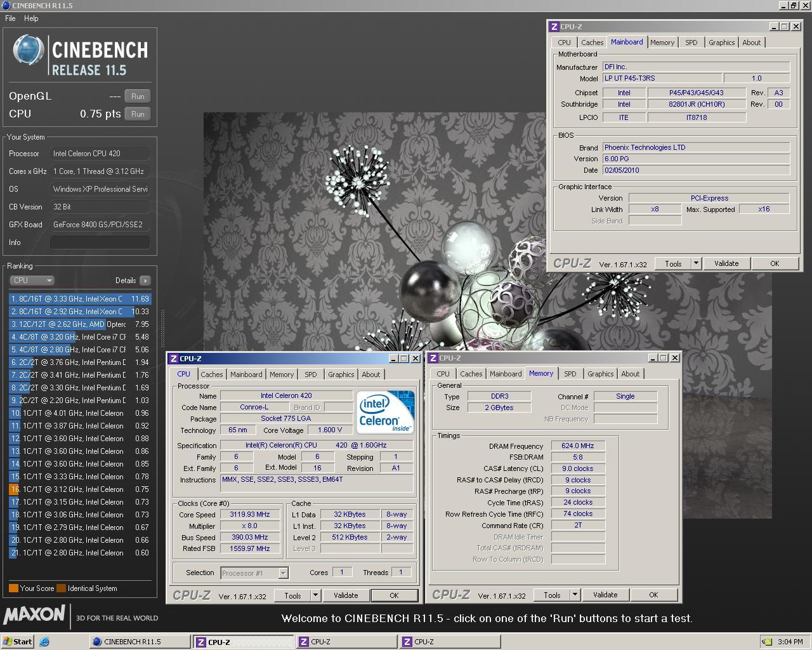Open Tools dropdown arrow in CPU-Z Memory window
Image resolution: width=812 pixels, height=650 pixels.
(575, 595)
